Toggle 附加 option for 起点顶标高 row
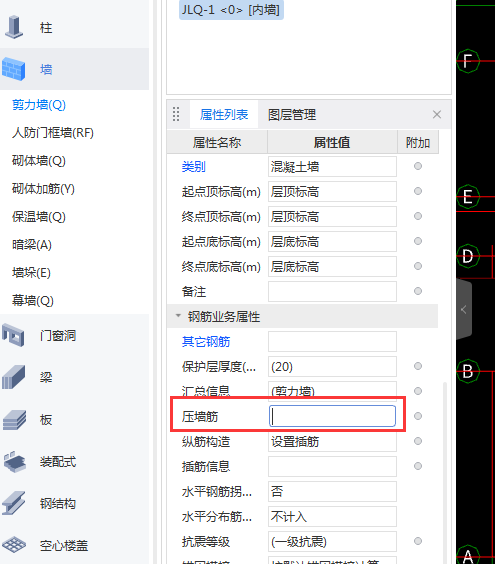495x564 pixels. (x=418, y=191)
